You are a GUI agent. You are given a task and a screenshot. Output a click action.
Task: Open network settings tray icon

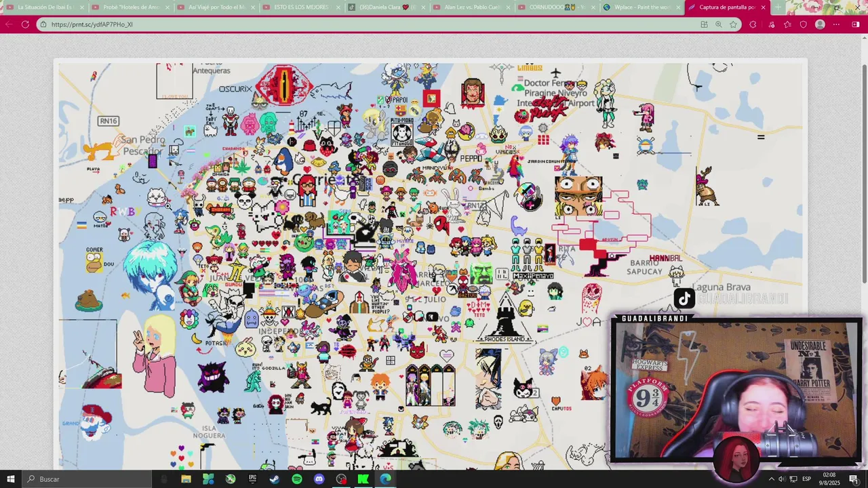coord(792,479)
